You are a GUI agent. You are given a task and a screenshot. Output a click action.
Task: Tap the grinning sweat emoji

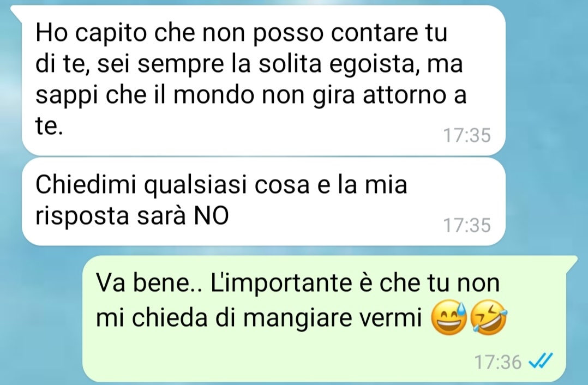tap(449, 317)
